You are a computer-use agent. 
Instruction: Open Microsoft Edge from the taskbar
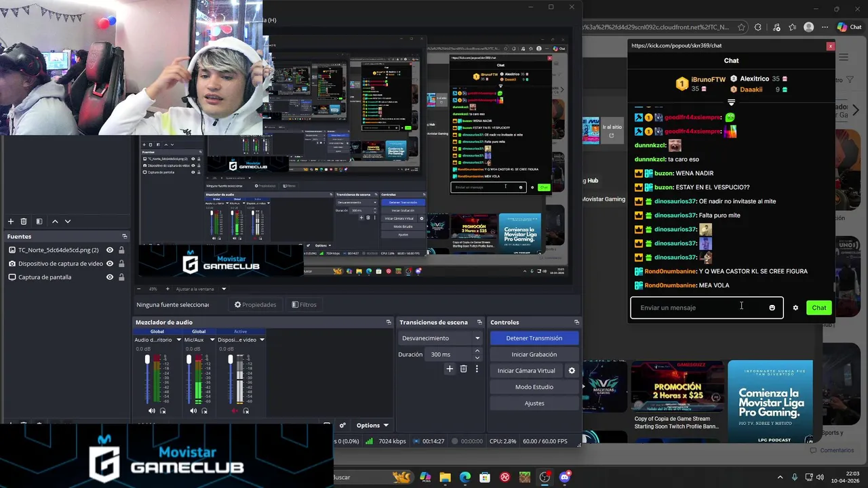465,477
